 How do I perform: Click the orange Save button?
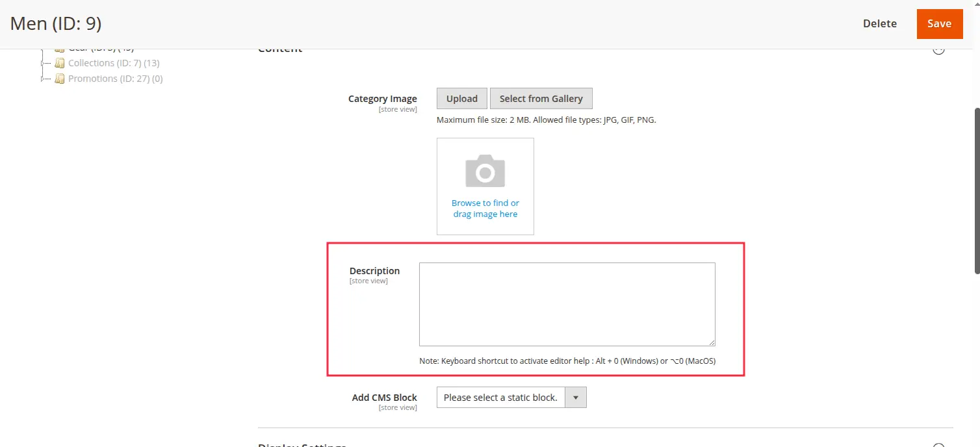point(939,23)
